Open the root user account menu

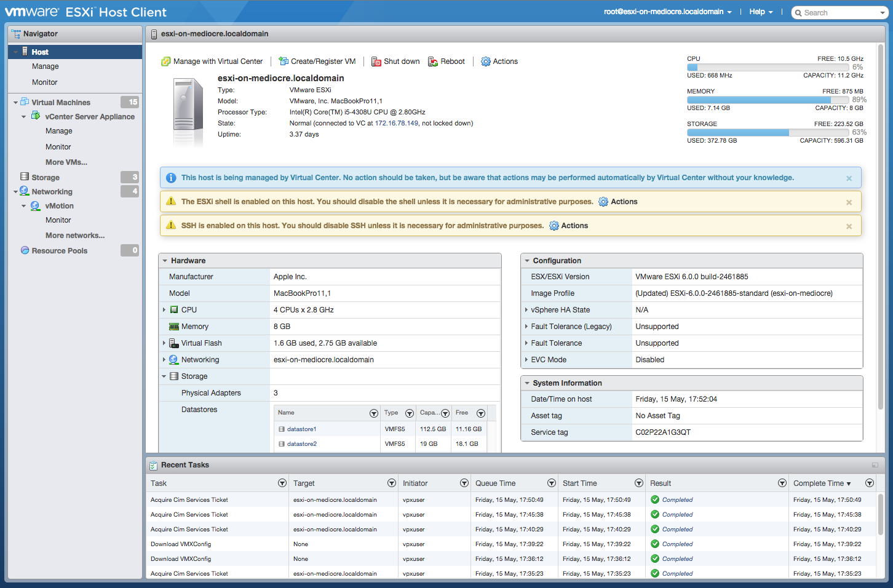pos(667,12)
